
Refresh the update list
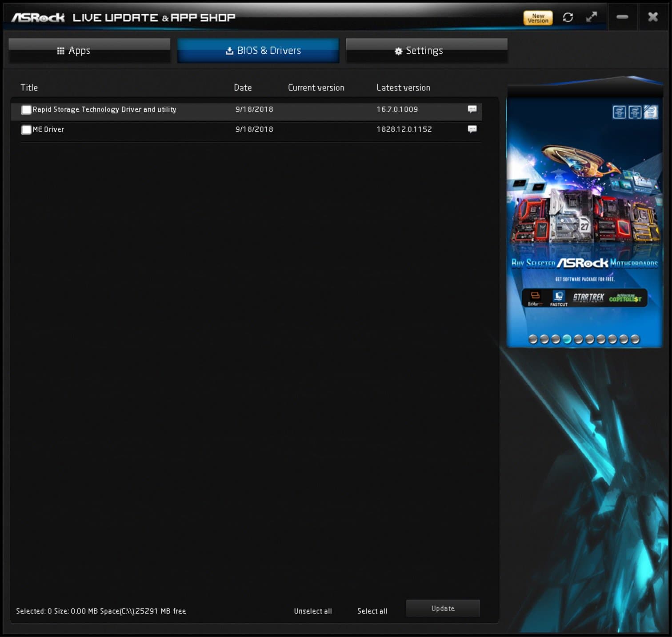point(568,17)
